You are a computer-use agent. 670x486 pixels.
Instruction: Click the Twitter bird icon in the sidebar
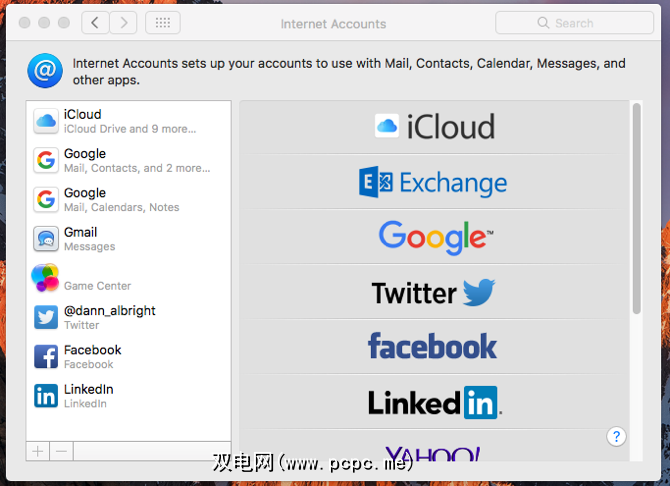[x=46, y=317]
